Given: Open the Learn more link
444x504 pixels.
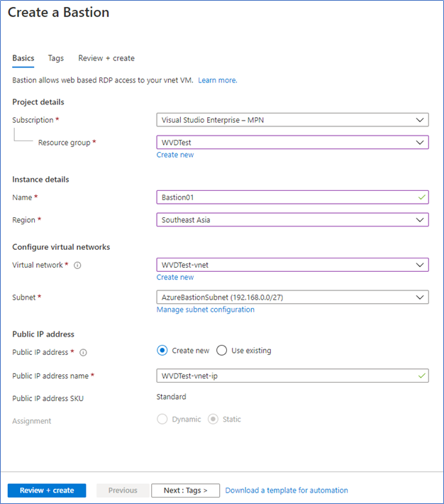Looking at the screenshot, I should (218, 80).
